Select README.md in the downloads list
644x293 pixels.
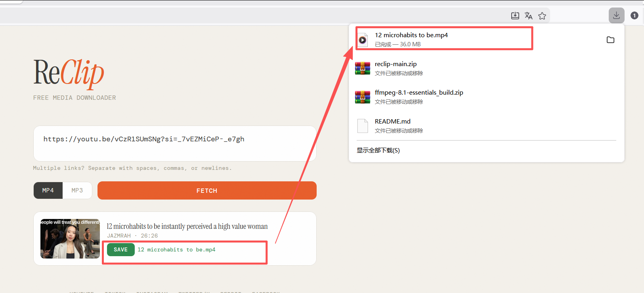pos(486,126)
